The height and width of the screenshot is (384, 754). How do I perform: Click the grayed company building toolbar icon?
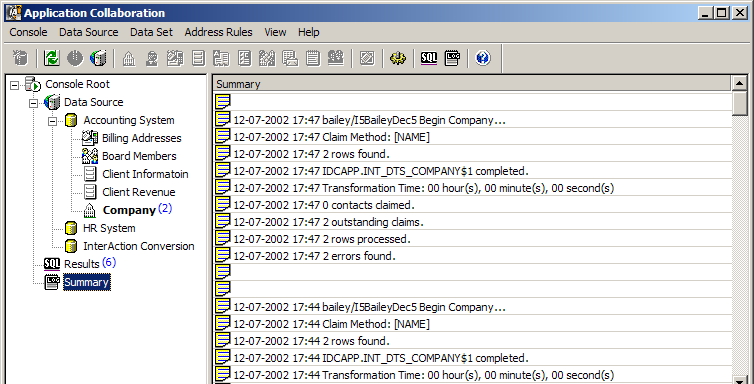click(128, 59)
